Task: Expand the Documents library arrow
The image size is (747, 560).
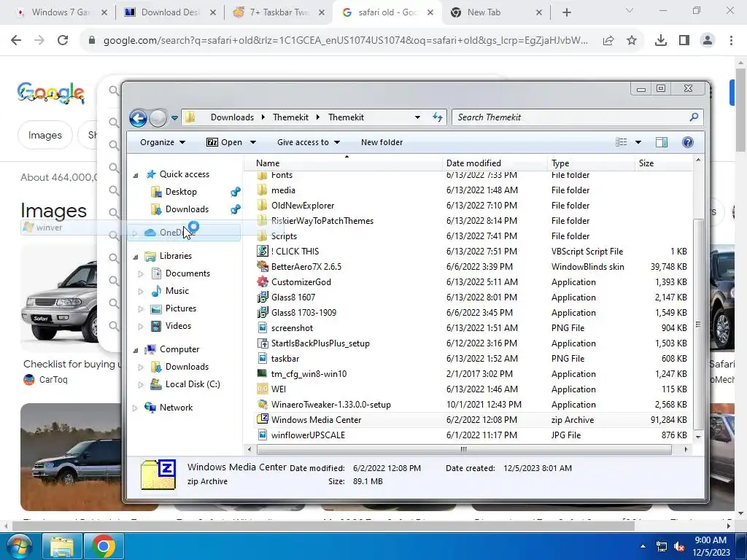Action: point(141,274)
